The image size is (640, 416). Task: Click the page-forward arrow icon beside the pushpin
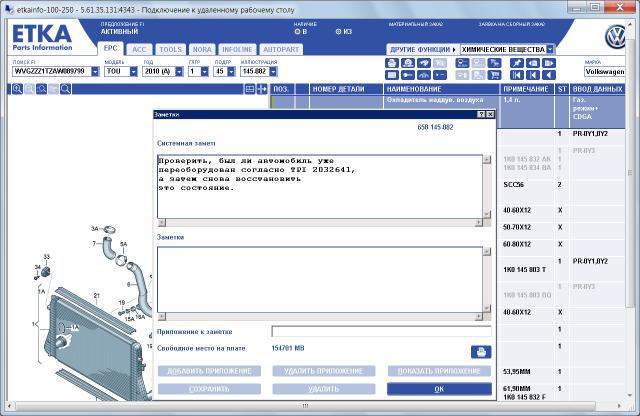click(x=549, y=63)
